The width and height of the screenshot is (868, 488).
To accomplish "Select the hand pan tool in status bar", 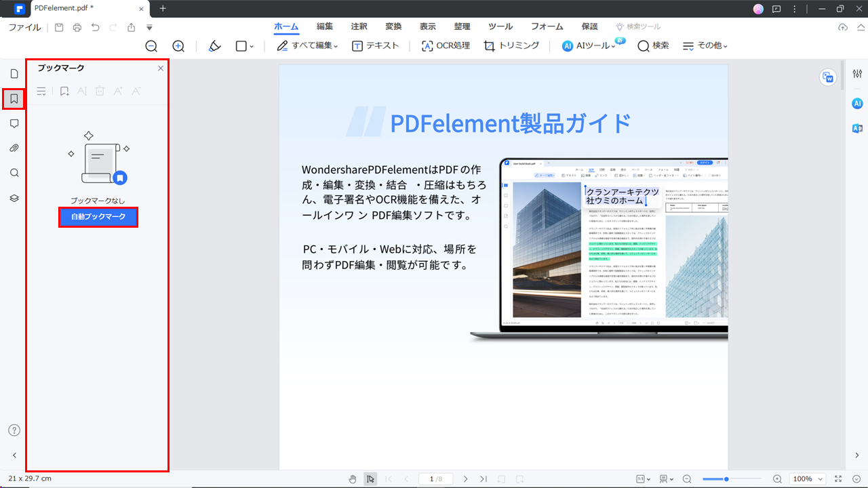I will (x=353, y=479).
